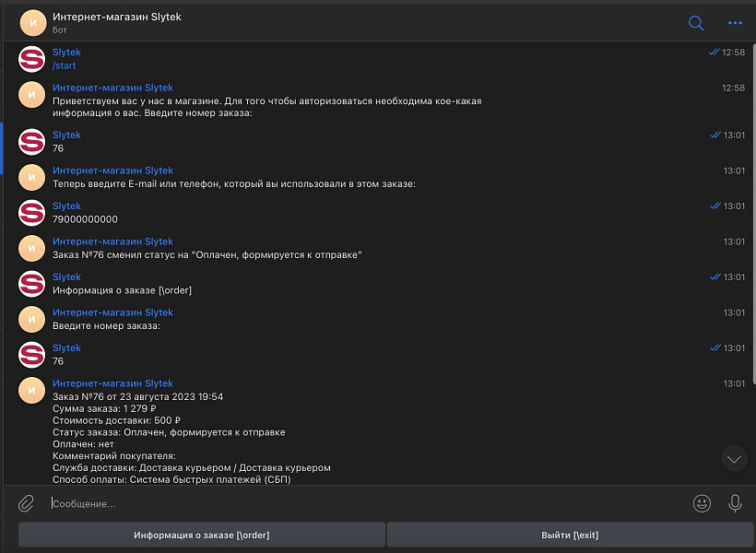Open chat info via header title "Интернет-магазин Slytek"
This screenshot has width=756, height=553.
click(x=116, y=17)
